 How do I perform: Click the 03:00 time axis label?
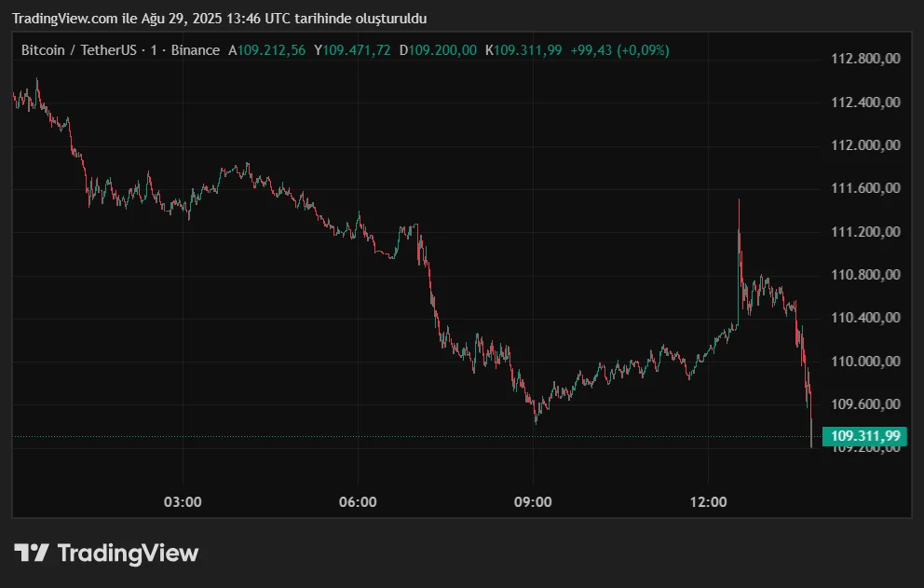coord(183,502)
